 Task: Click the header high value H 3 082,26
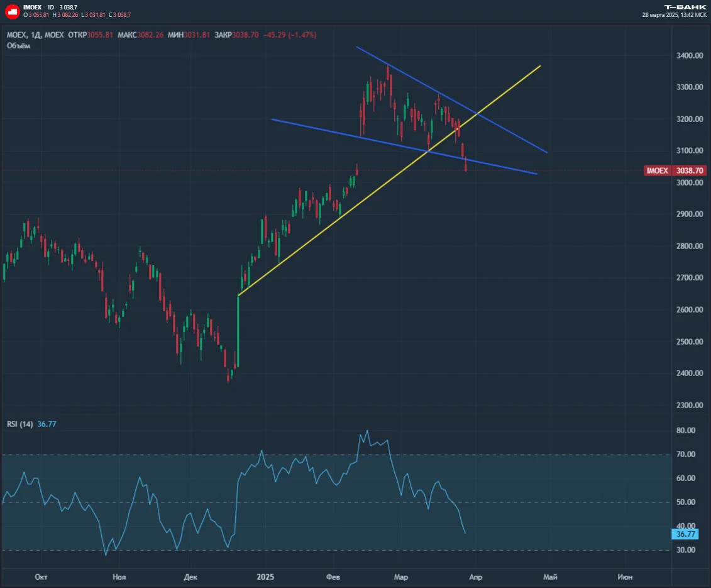click(x=65, y=15)
